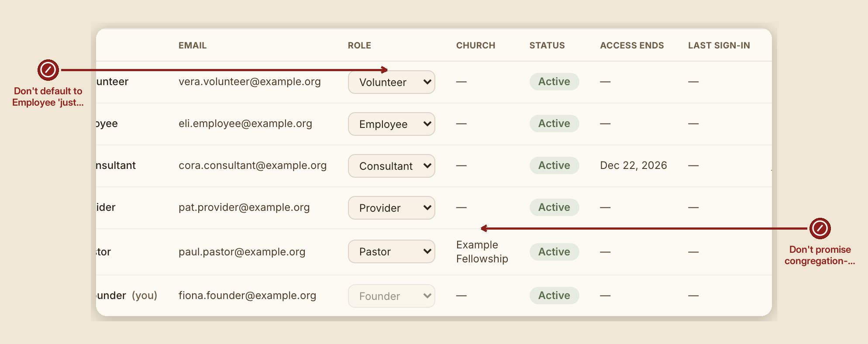The width and height of the screenshot is (868, 344).
Task: Click access end date Dec 22, 2026
Action: pos(634,165)
